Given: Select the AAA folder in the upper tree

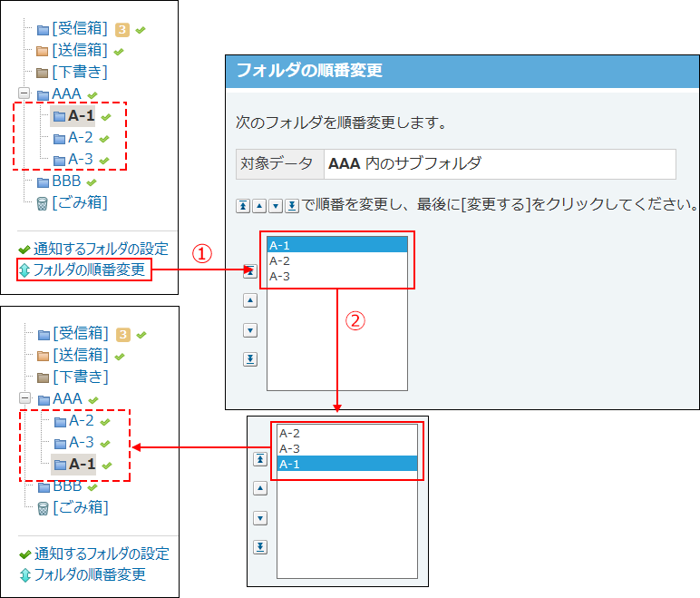Looking at the screenshot, I should 66,93.
